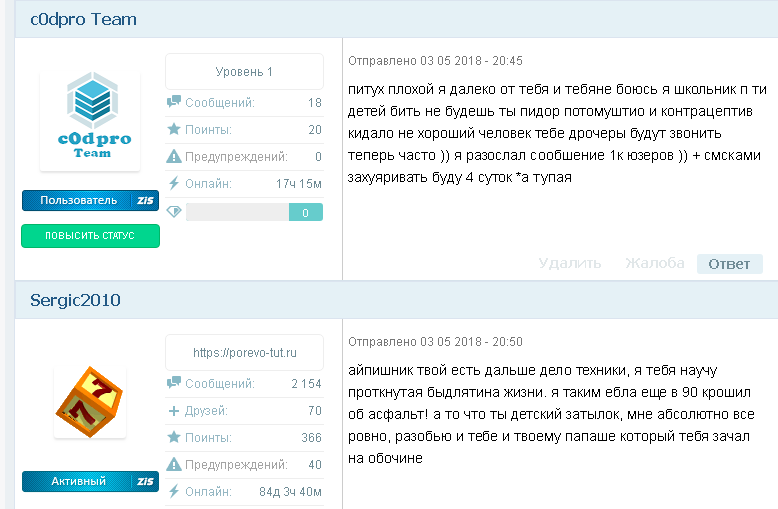The height and width of the screenshot is (509, 778).
Task: Click lightning Online icon for c0dpro Team
Action: (174, 183)
